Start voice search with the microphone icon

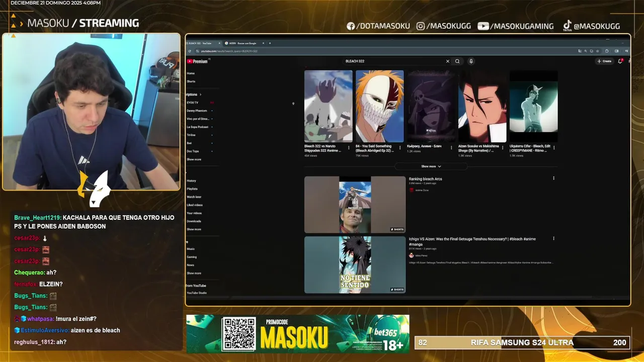(471, 61)
